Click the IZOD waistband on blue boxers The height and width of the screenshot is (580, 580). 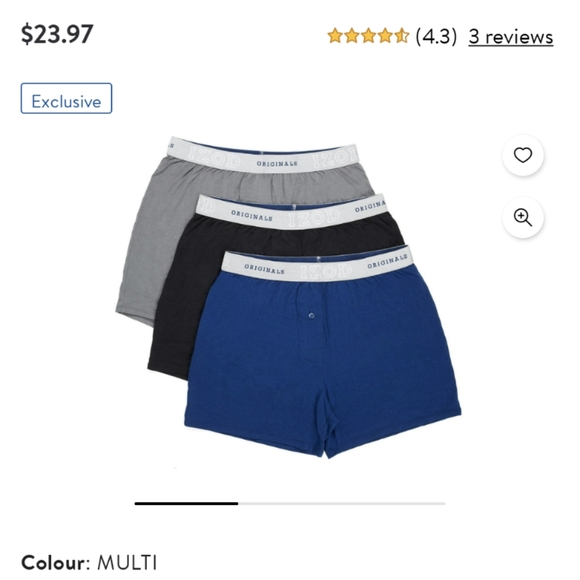[x=318, y=268]
